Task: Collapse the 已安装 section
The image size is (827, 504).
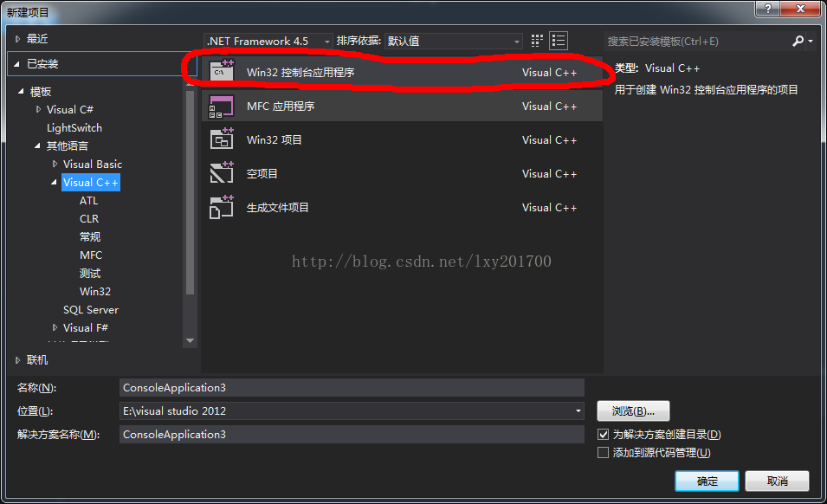Action: pos(16,64)
